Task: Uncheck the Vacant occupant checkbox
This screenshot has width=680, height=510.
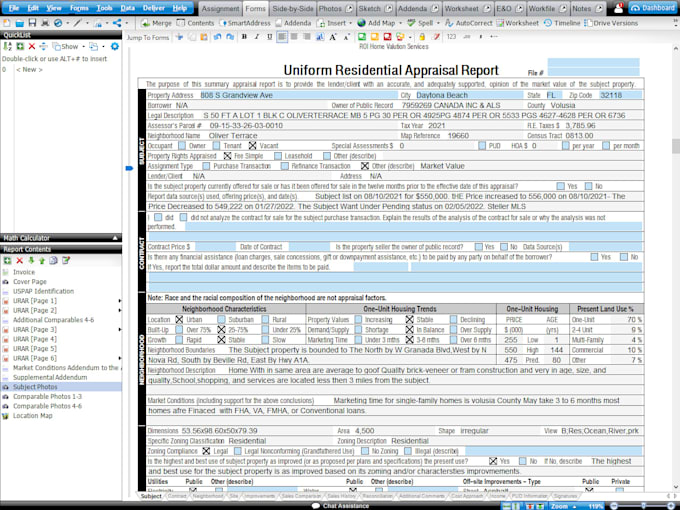Action: point(252,146)
